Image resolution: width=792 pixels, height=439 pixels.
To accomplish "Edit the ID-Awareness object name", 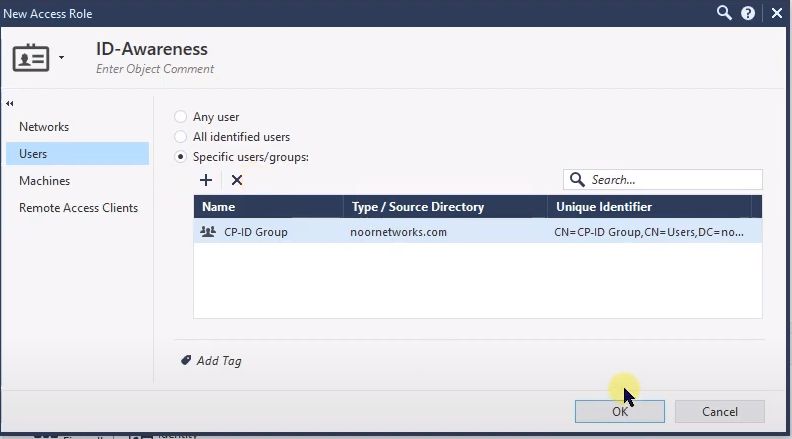I will [152, 49].
